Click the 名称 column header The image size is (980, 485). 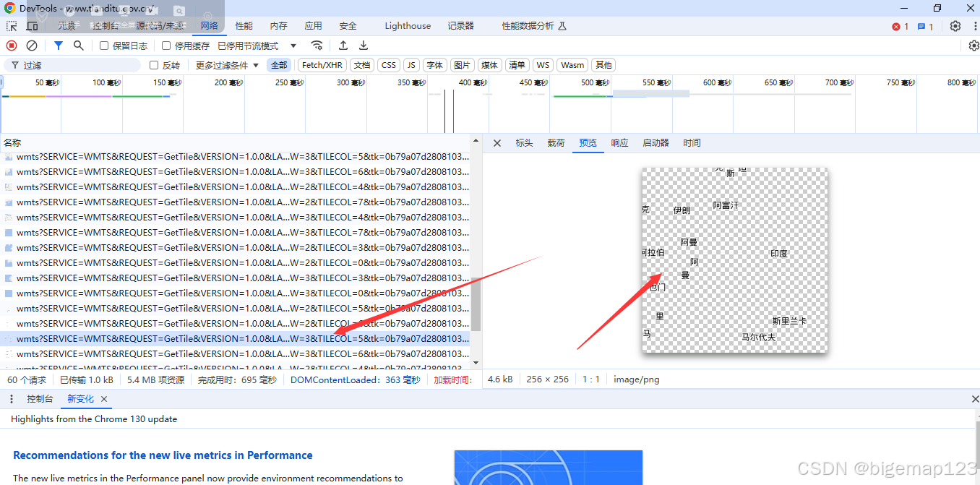pos(12,143)
